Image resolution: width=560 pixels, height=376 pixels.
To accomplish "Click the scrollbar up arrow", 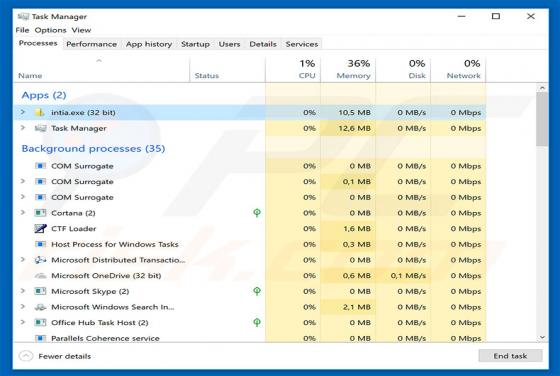I will coord(542,88).
